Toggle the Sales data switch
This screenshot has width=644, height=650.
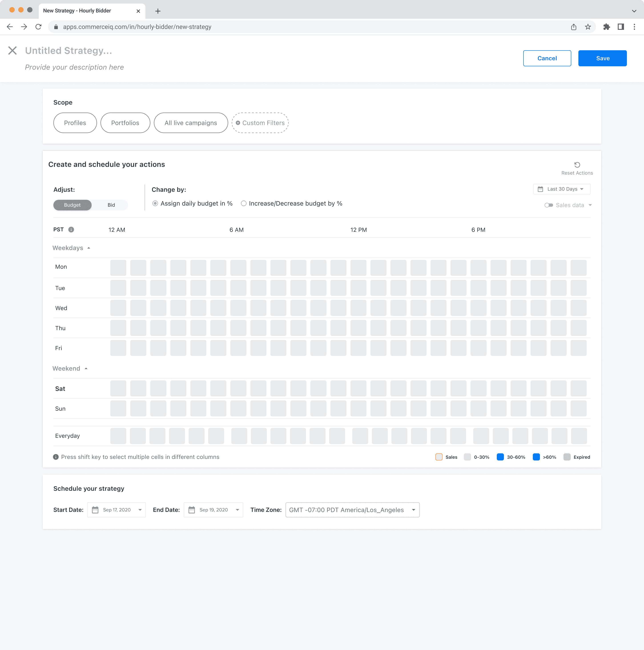pyautogui.click(x=549, y=205)
